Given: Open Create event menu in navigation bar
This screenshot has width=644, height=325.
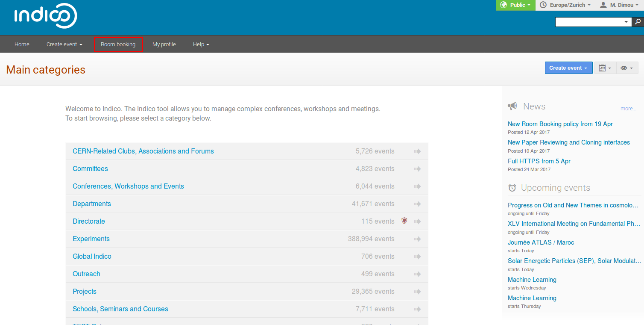Looking at the screenshot, I should pos(64,44).
